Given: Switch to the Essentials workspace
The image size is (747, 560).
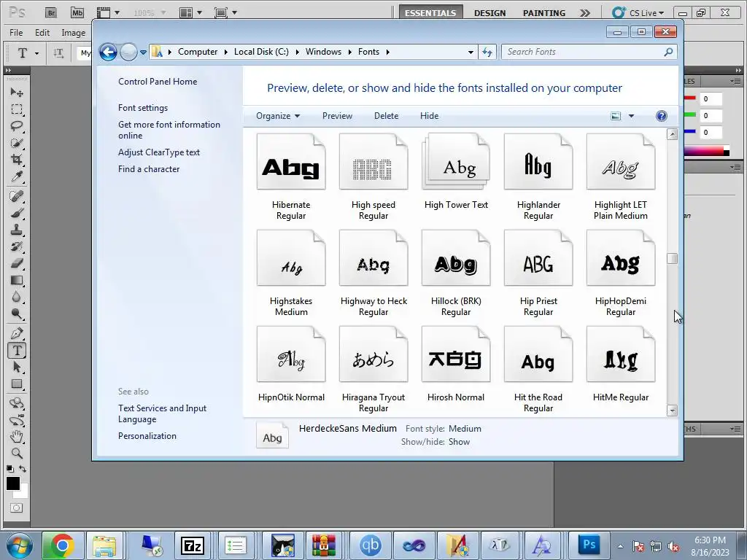Looking at the screenshot, I should [430, 13].
